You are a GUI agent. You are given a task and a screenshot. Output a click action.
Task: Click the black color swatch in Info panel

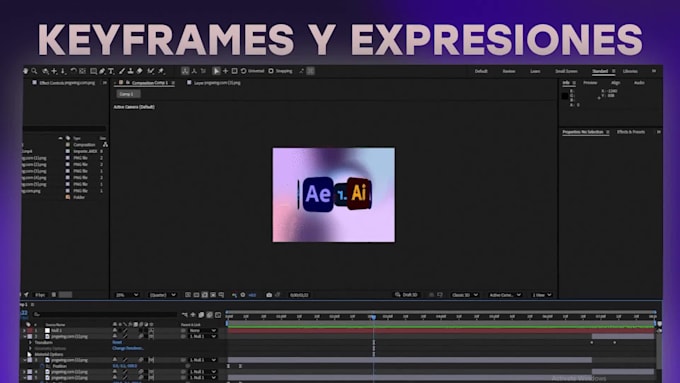click(x=565, y=96)
